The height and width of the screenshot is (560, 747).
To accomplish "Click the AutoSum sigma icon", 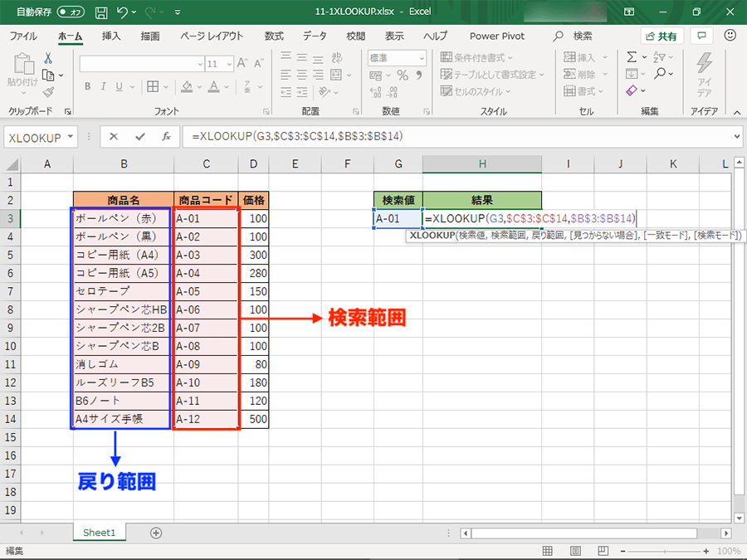I will tap(632, 57).
